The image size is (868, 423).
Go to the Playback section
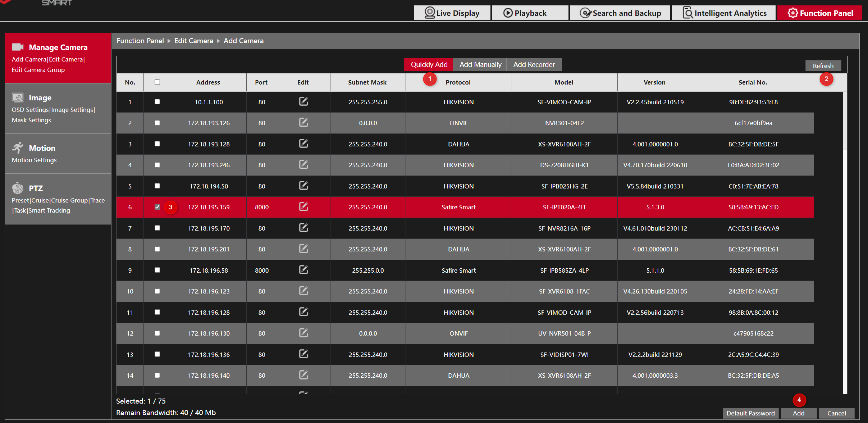point(530,13)
